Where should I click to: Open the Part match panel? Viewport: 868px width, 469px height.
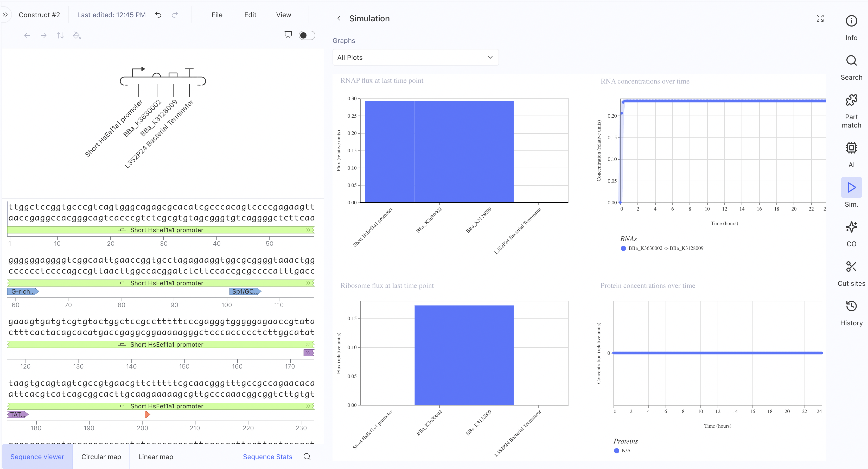[x=851, y=111]
